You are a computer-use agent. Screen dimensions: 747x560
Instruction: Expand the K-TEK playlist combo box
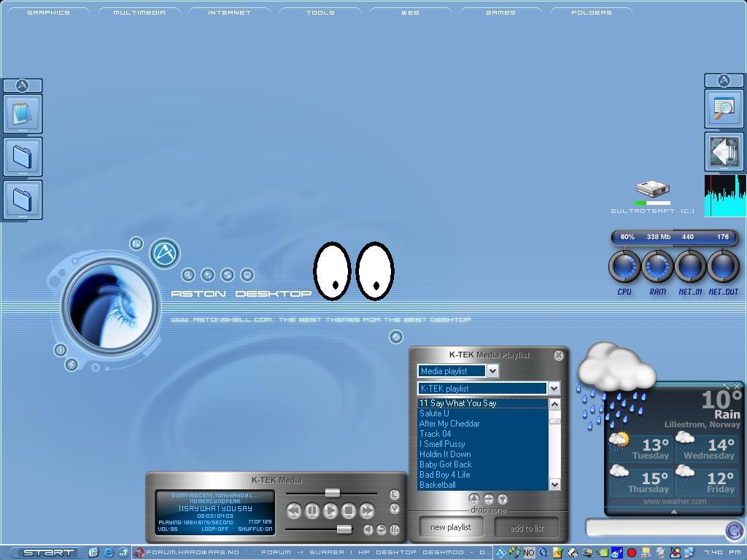pyautogui.click(x=554, y=389)
